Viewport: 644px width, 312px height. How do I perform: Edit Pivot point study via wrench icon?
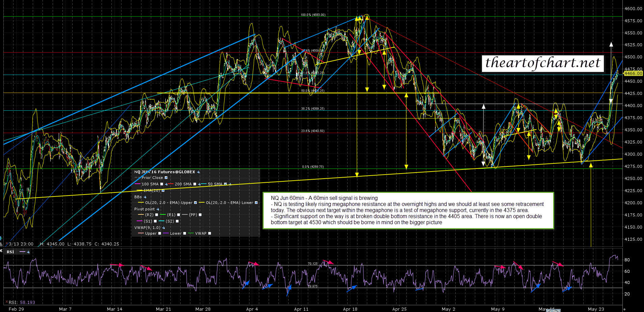[158, 209]
